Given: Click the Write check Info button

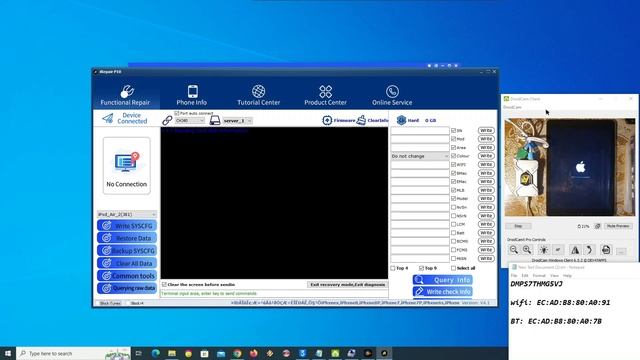Looking at the screenshot, I should [x=443, y=291].
